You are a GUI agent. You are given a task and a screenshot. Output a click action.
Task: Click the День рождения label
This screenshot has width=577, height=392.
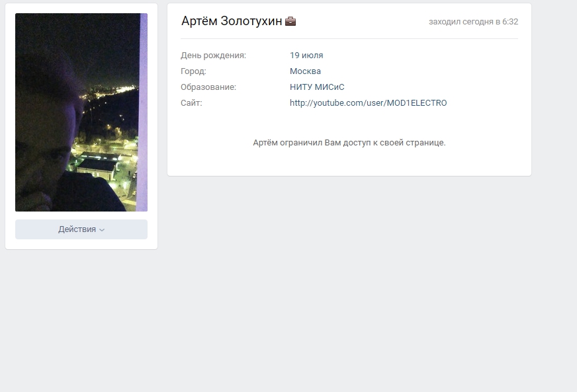tap(214, 56)
